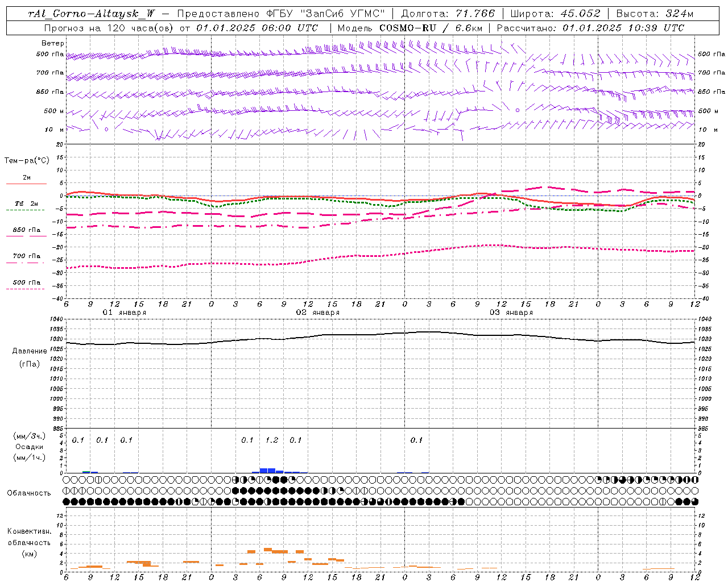Click the forecast start time 01.01.2025 06:00 UTC

pos(257,28)
